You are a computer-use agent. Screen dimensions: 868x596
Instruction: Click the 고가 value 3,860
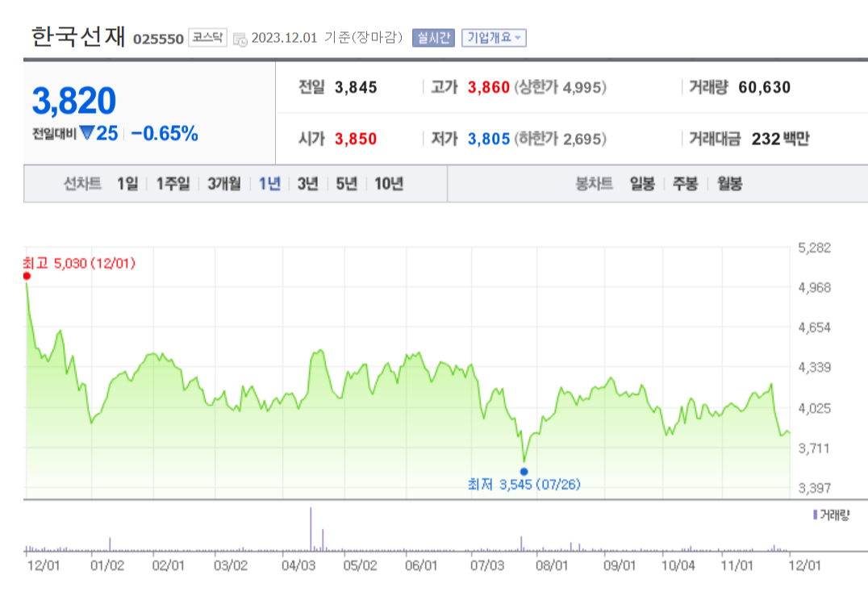coord(488,87)
